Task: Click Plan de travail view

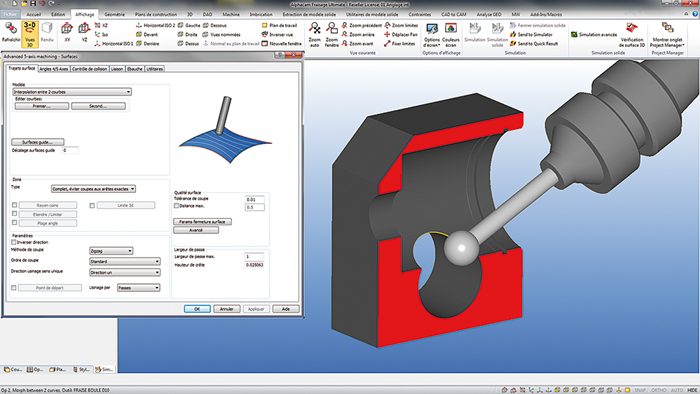Action: pyautogui.click(x=279, y=25)
